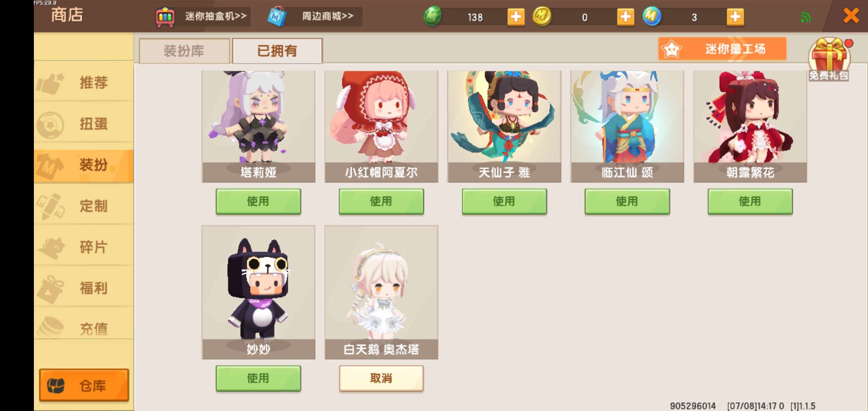Open the 迷你抽盒机 box machine icon
Screen dimensions: 868x411
pyautogui.click(x=165, y=17)
